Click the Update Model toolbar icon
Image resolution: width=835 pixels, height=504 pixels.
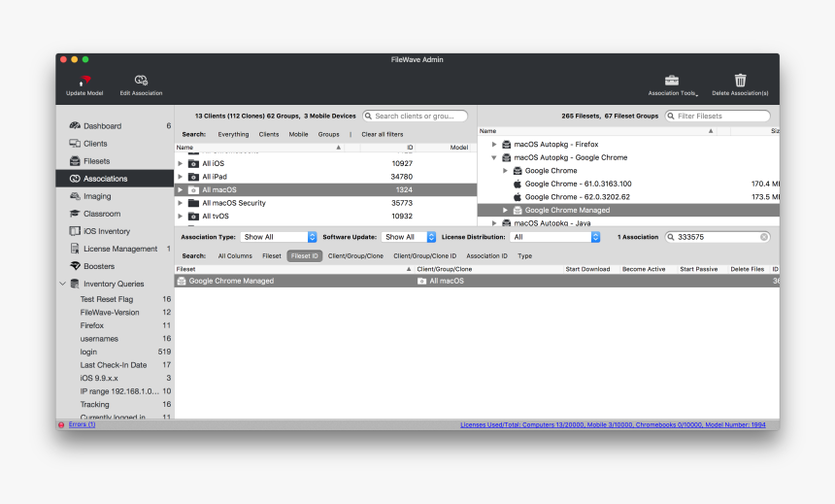point(84,81)
